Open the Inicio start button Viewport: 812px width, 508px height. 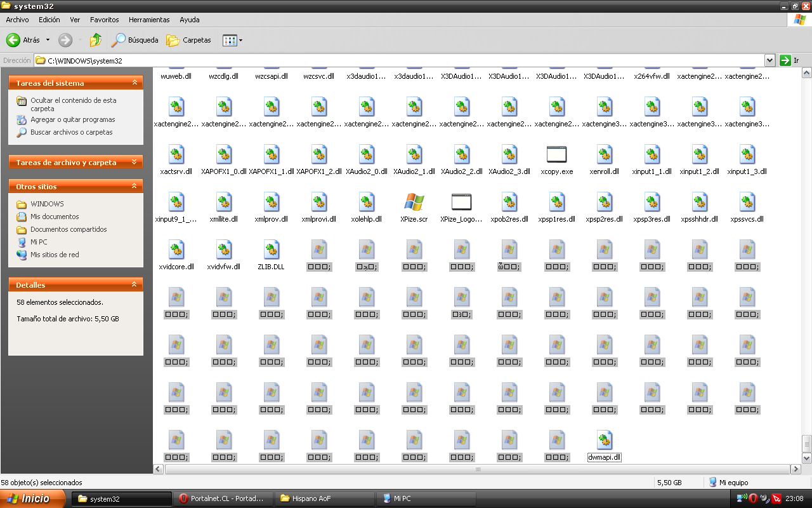(x=32, y=498)
